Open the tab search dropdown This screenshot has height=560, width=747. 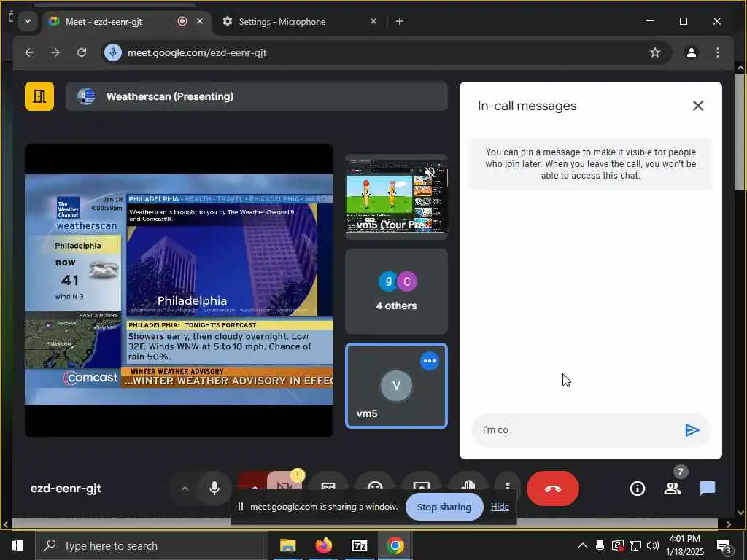[x=28, y=21]
